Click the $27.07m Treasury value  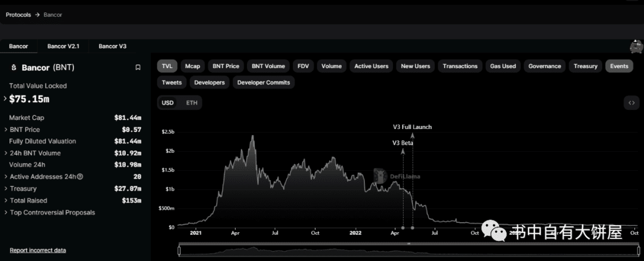(128, 189)
